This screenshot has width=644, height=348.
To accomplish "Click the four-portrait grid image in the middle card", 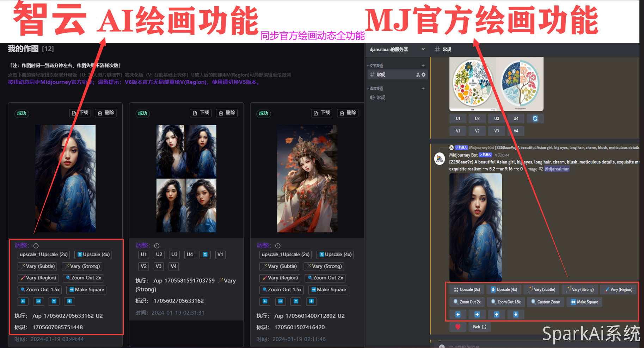I will pos(186,179).
